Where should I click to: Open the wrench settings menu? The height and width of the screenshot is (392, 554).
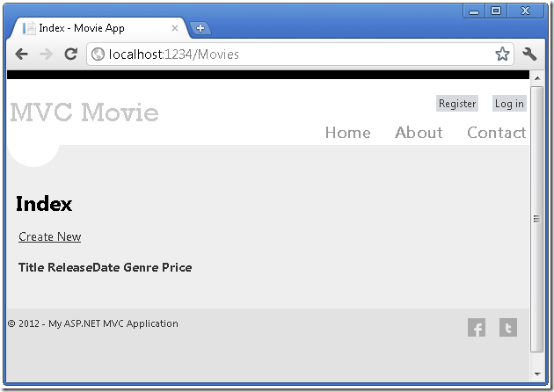529,54
